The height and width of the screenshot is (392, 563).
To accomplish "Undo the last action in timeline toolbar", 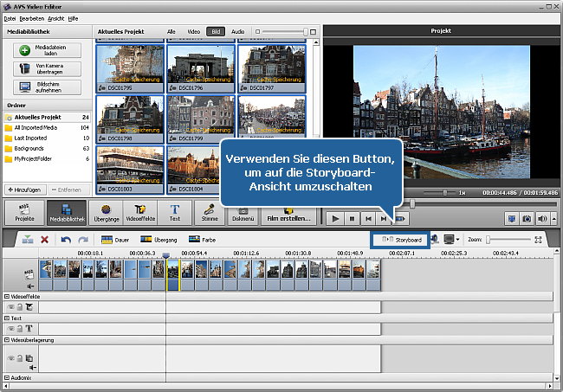I will click(65, 239).
